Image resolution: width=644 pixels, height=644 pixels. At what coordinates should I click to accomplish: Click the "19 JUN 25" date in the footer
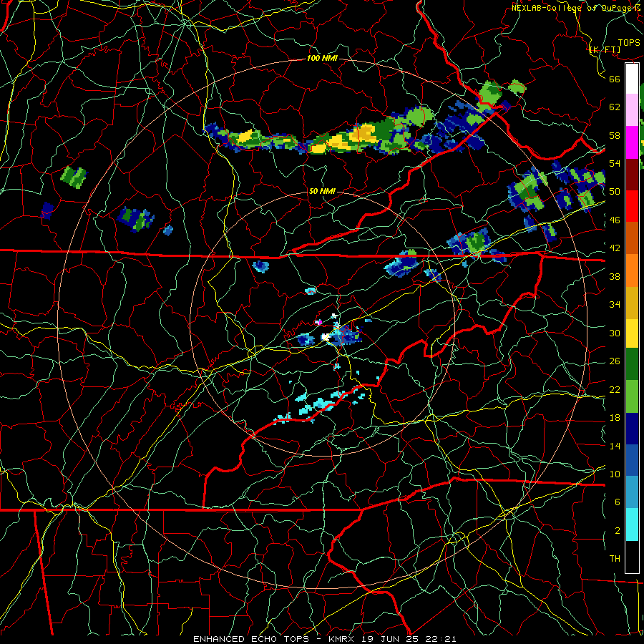pyautogui.click(x=389, y=639)
